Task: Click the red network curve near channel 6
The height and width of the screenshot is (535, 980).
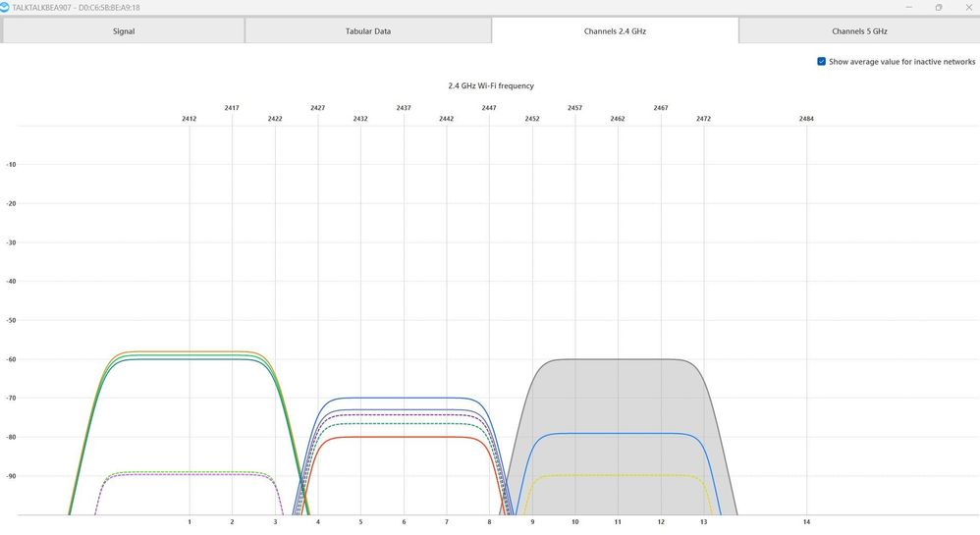Action: (403, 438)
